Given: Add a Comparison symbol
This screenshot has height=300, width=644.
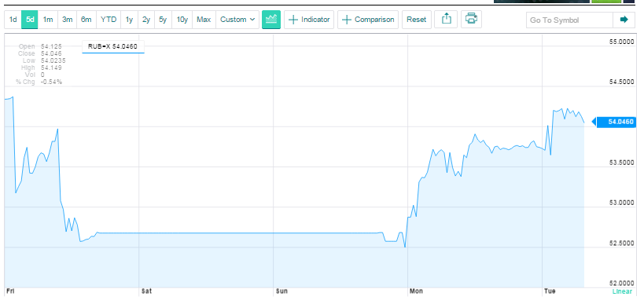Looking at the screenshot, I should tap(368, 20).
